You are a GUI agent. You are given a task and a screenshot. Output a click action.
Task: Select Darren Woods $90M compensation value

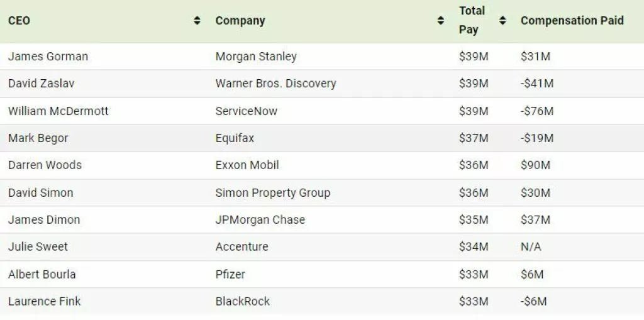click(535, 165)
